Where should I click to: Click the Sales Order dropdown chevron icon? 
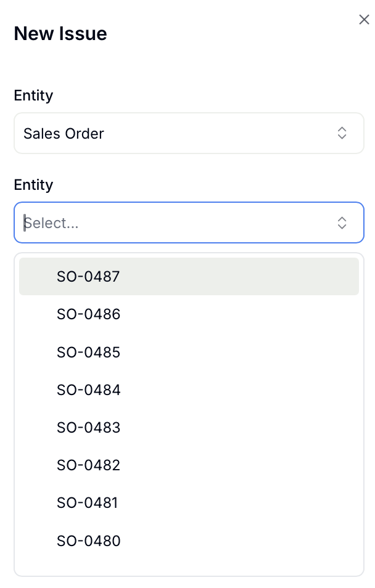tap(342, 133)
